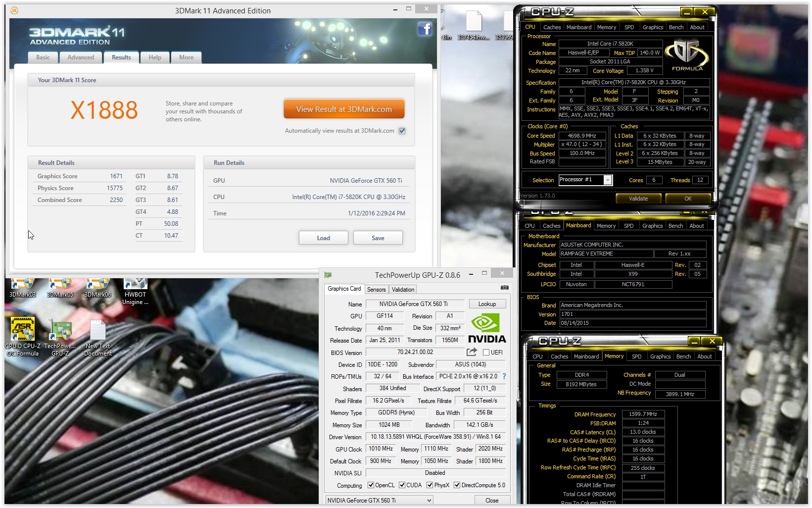812x508 pixels.
Task: Open the Processor #1 selection dropdown in CPU-Z
Action: click(585, 180)
